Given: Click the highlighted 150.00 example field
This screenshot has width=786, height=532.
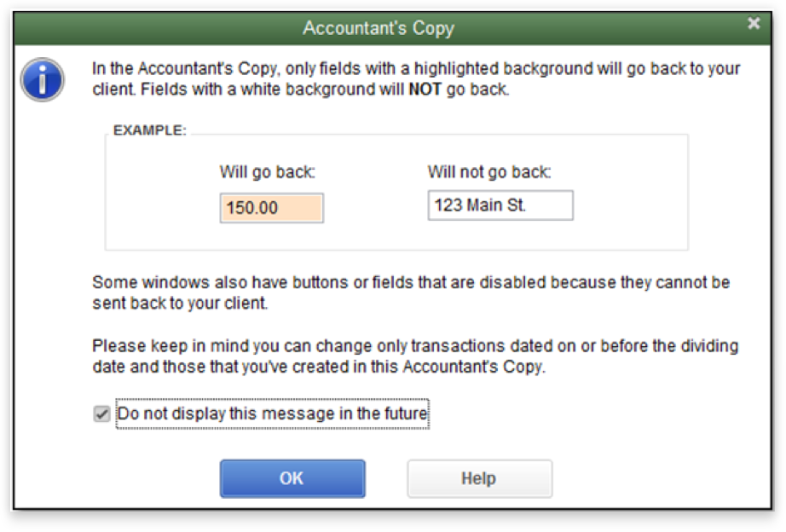Looking at the screenshot, I should click(x=271, y=208).
